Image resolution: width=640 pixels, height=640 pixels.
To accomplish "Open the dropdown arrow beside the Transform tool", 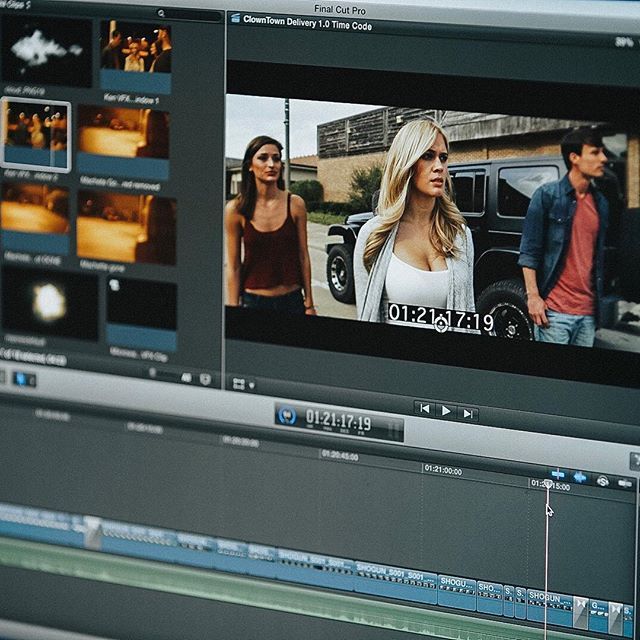I will [252, 385].
